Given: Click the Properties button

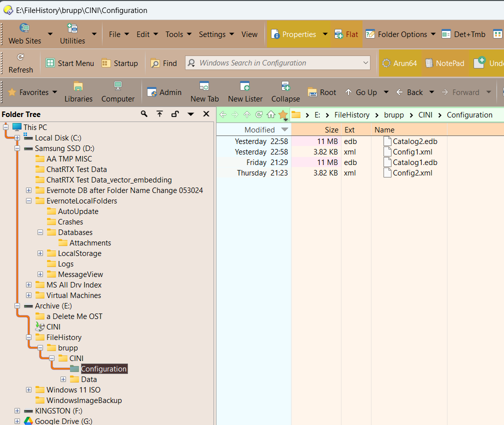Looking at the screenshot, I should [293, 34].
